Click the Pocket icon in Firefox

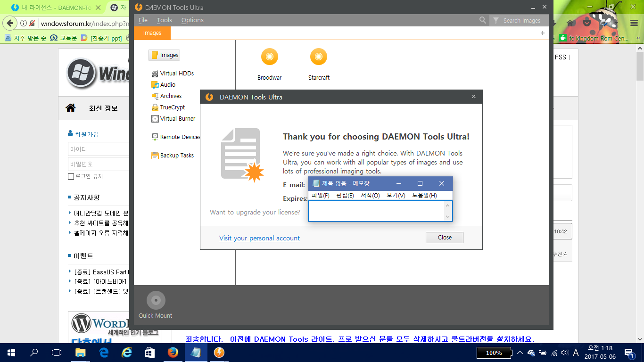(x=587, y=23)
